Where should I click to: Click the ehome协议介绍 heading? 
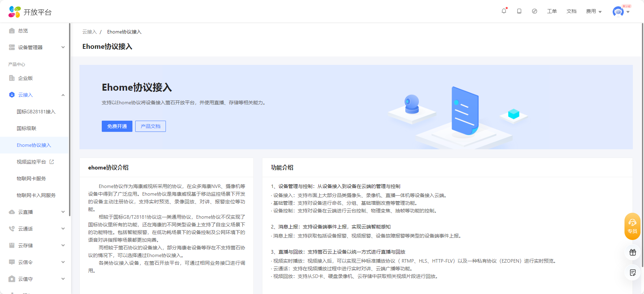[108, 167]
